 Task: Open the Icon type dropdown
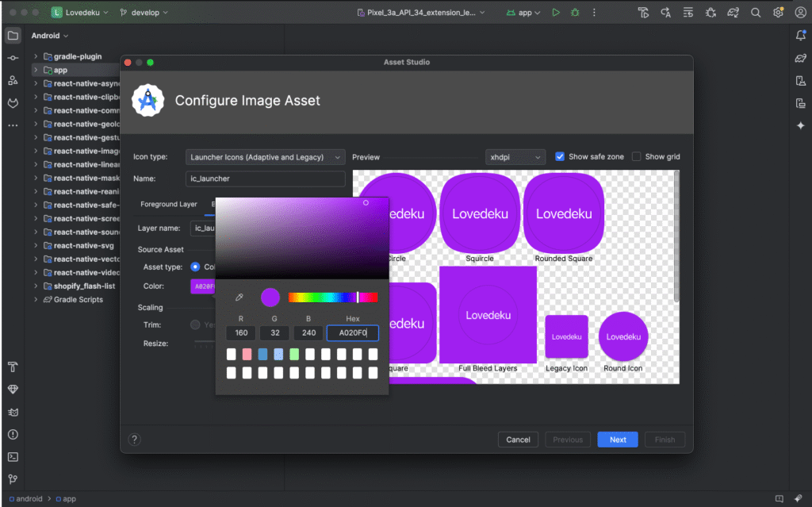click(x=265, y=157)
